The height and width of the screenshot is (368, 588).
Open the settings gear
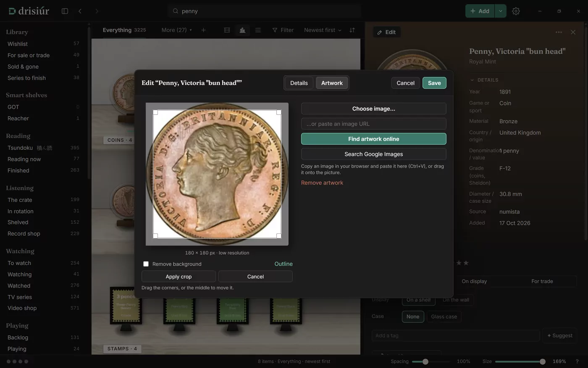(x=516, y=11)
